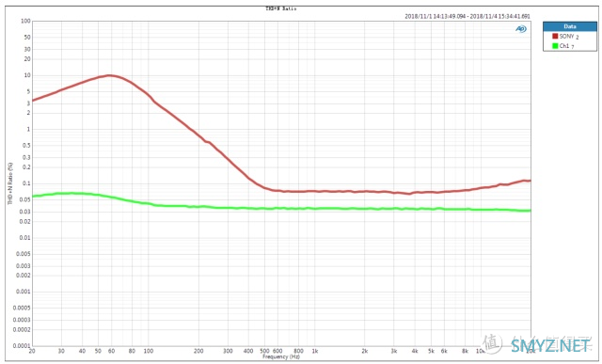Click the blue Data legend header
The image size is (602, 364).
pos(570,26)
